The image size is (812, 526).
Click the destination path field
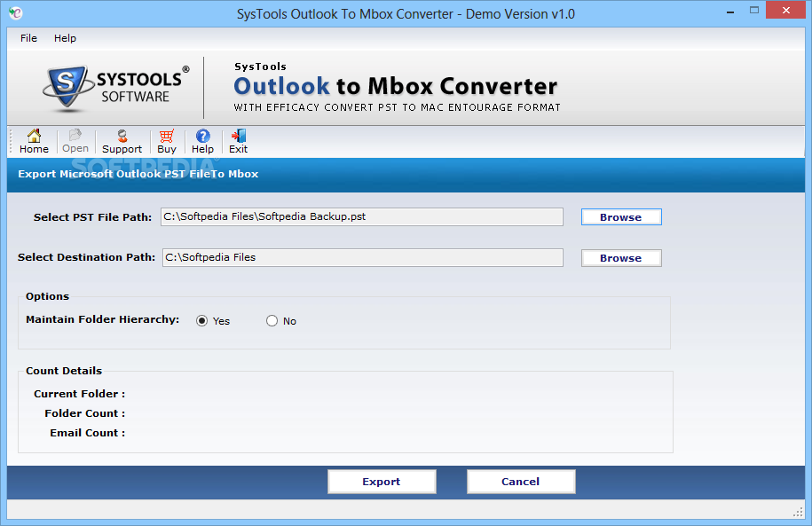(x=362, y=257)
